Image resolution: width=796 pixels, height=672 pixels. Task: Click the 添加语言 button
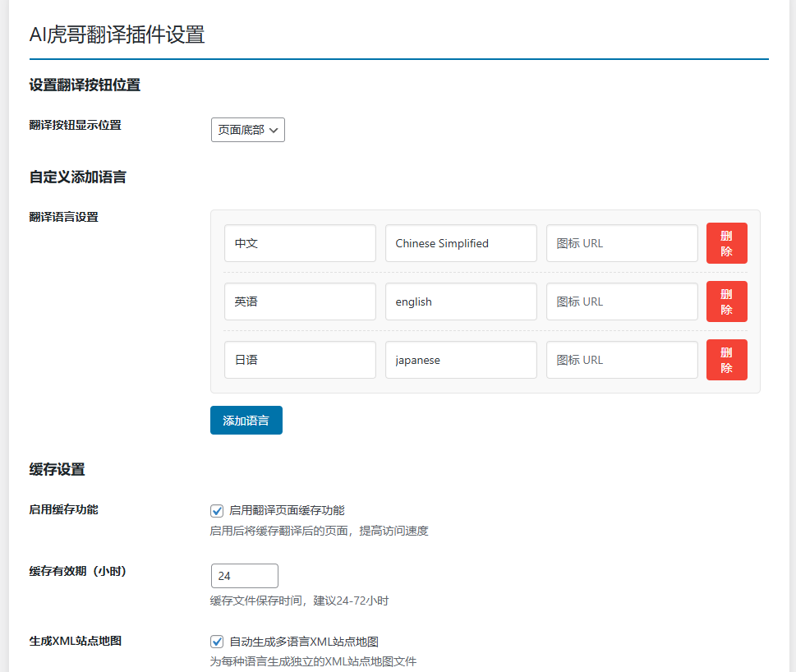click(246, 419)
